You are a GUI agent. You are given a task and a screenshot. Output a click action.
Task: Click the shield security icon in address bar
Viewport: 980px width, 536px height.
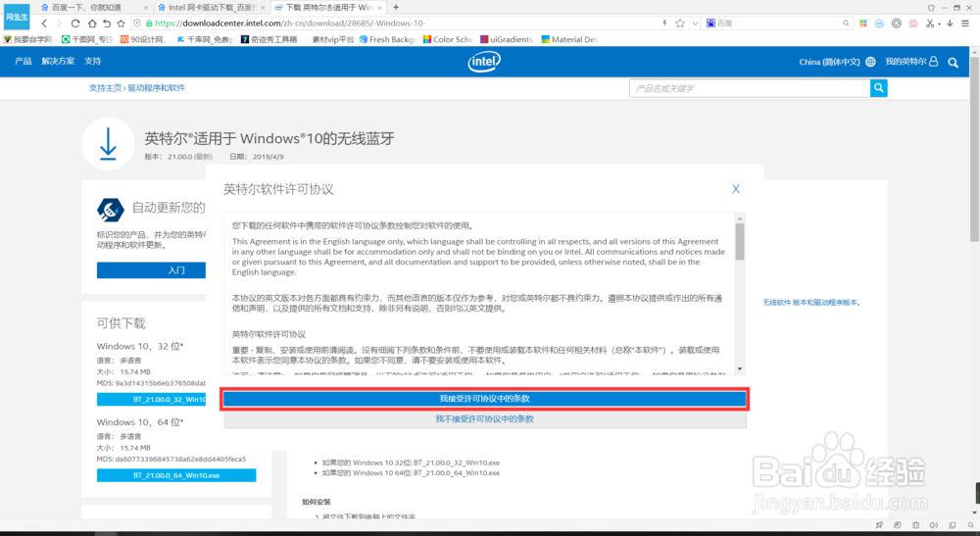137,24
